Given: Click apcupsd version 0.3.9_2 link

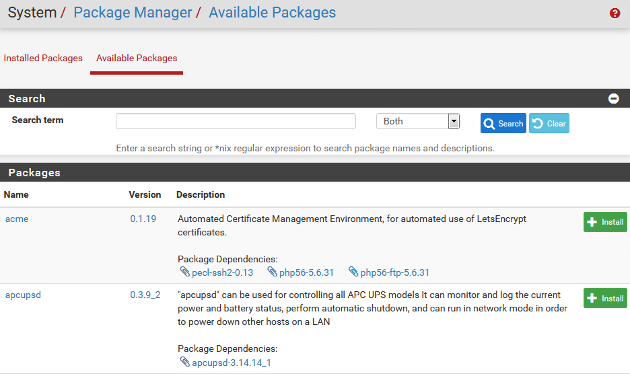Looking at the screenshot, I should pos(145,295).
